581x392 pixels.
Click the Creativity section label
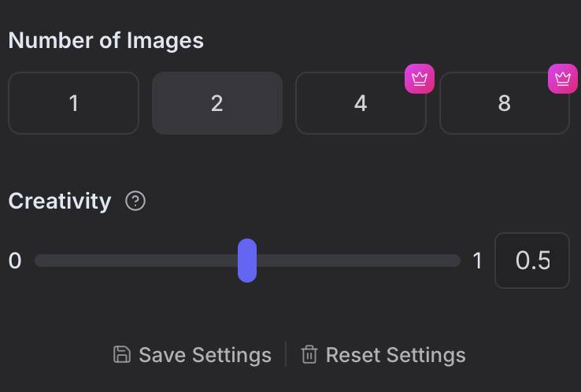[60, 202]
